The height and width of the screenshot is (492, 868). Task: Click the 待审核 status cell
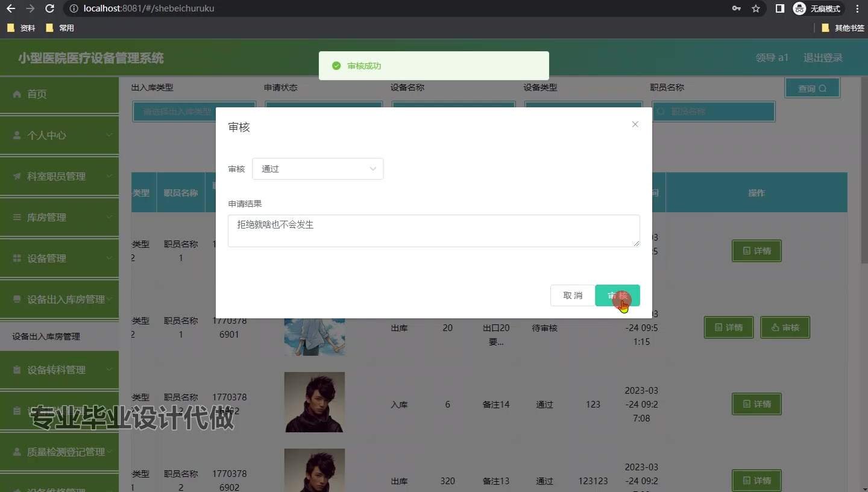(x=544, y=328)
